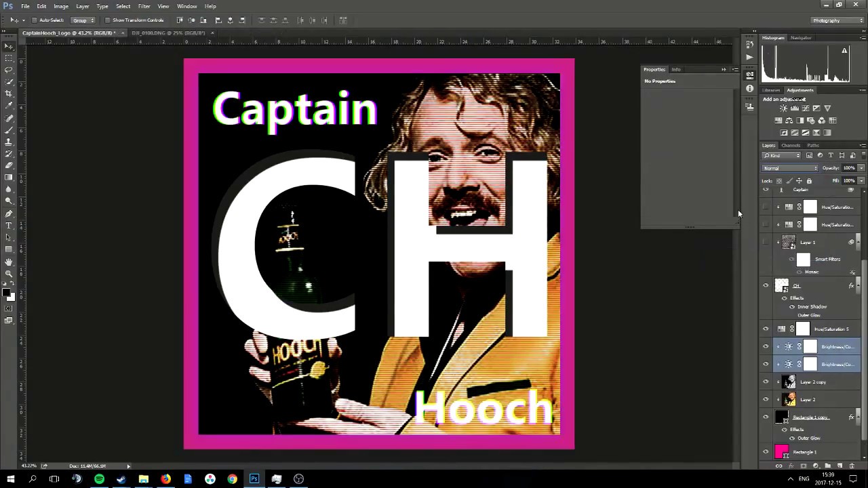The width and height of the screenshot is (868, 488).
Task: Click the Lock all padlock icon
Action: pos(809,181)
